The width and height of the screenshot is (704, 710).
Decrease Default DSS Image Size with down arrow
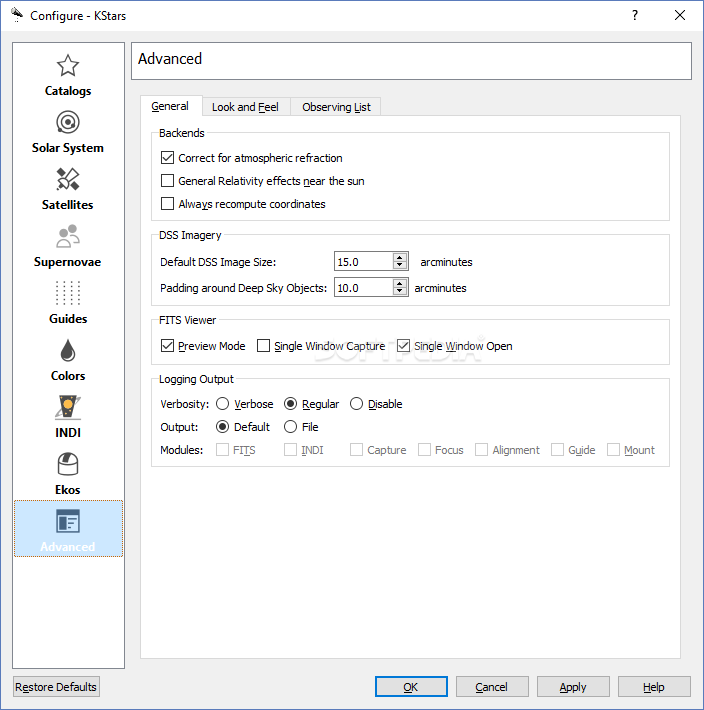click(399, 265)
